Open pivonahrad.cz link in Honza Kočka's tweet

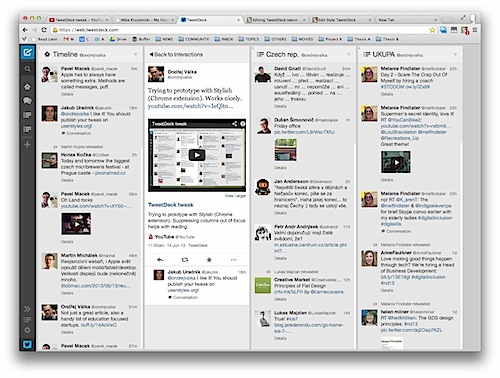[x=110, y=173]
